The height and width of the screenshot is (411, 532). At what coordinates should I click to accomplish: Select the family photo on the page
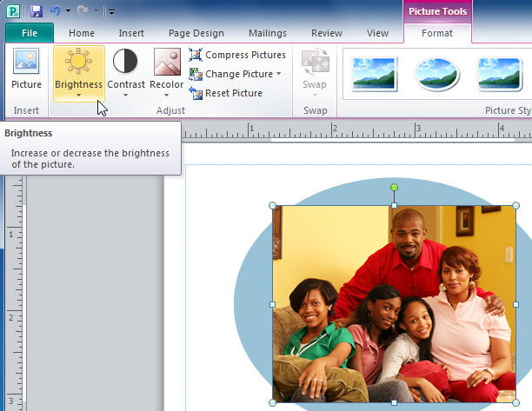tap(394, 304)
